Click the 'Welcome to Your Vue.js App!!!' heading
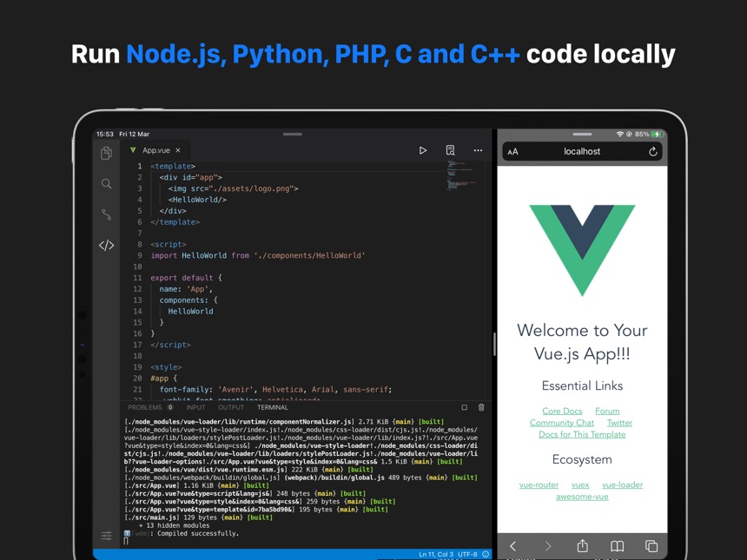Viewport: 747px width, 560px height. pyautogui.click(x=582, y=342)
